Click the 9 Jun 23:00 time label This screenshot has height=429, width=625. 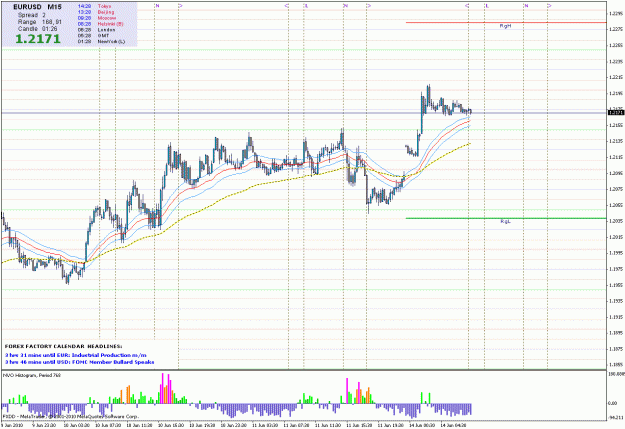(x=44, y=425)
